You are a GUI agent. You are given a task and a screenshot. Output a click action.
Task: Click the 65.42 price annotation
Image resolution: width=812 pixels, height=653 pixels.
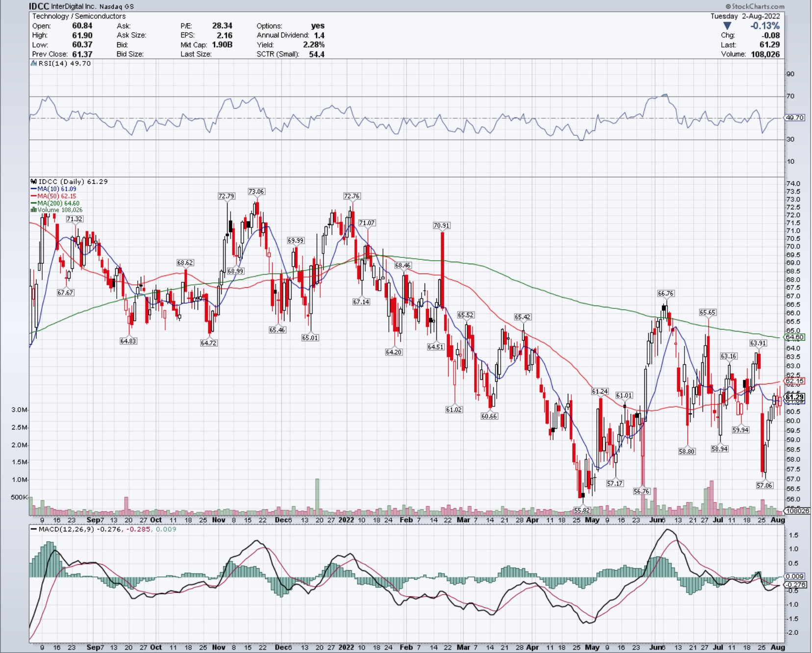523,317
